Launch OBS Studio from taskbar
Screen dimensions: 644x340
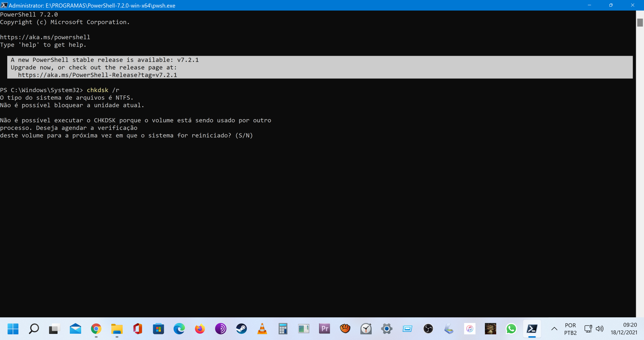(x=428, y=329)
